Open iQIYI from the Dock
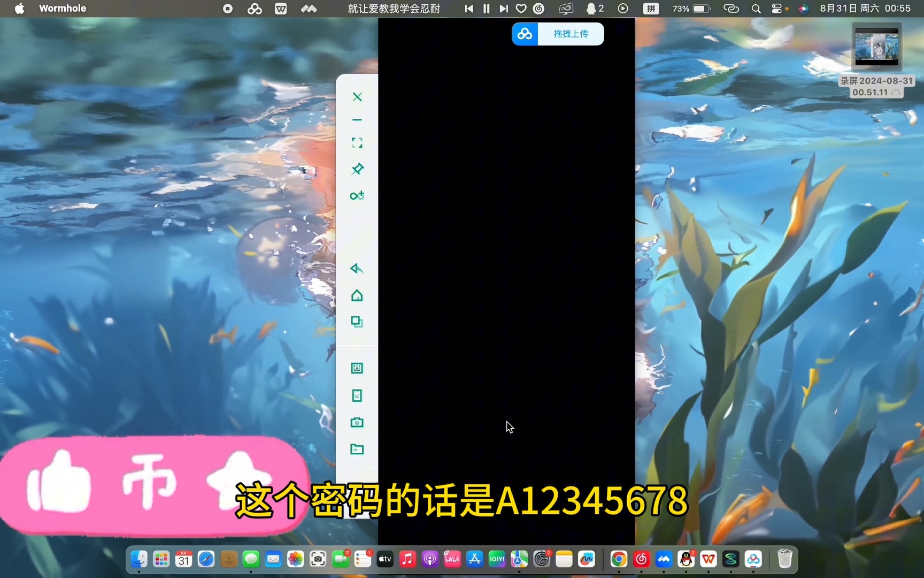Image resolution: width=924 pixels, height=578 pixels. coord(497,559)
